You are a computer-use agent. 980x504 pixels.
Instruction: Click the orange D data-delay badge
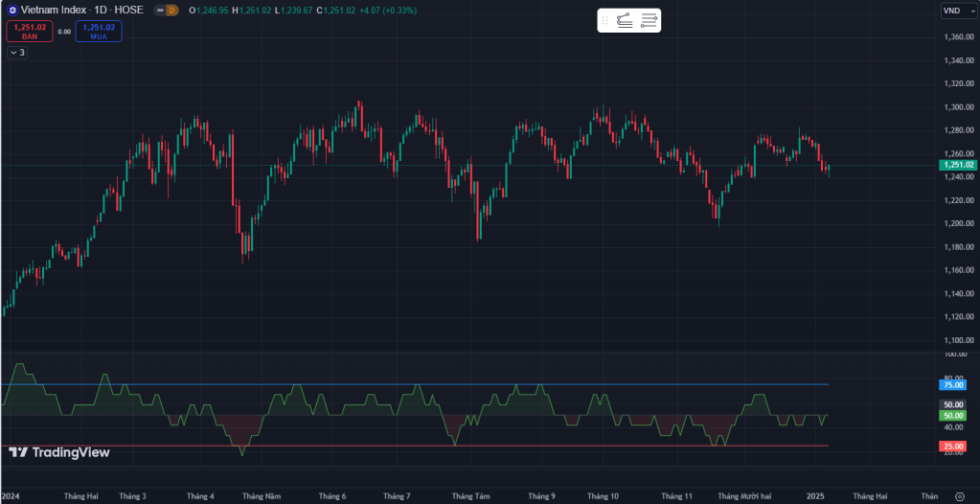[171, 10]
